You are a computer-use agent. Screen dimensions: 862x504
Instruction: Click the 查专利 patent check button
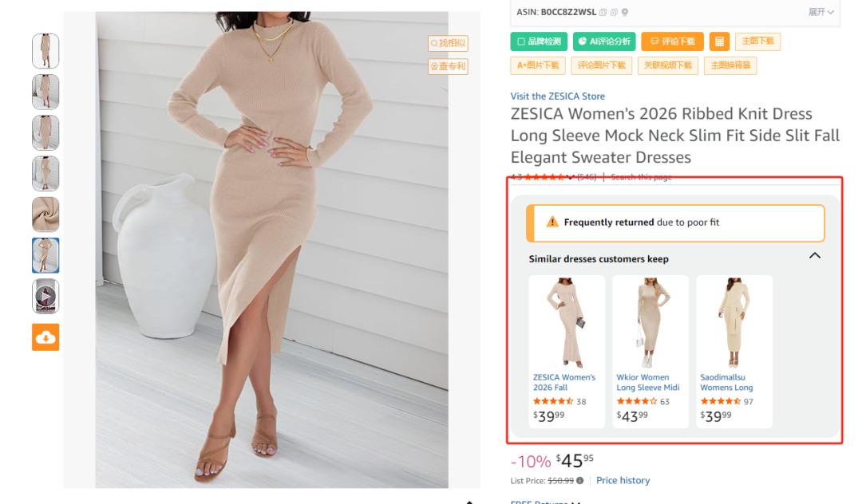click(449, 66)
